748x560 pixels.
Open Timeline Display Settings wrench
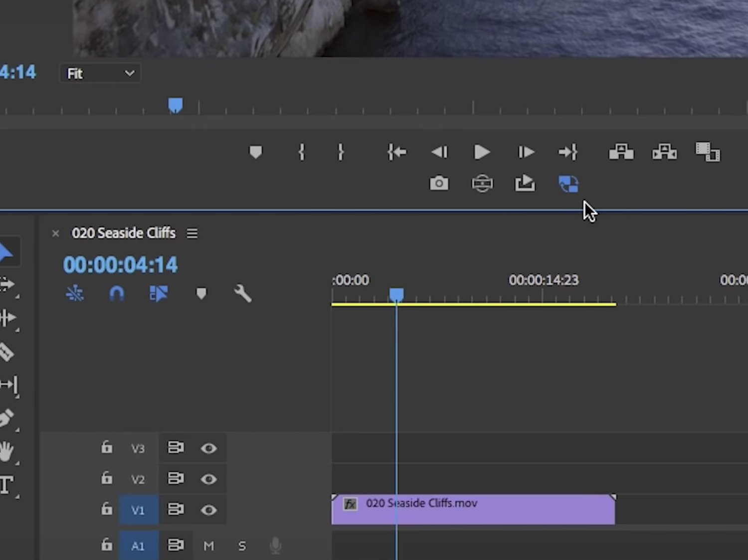243,294
